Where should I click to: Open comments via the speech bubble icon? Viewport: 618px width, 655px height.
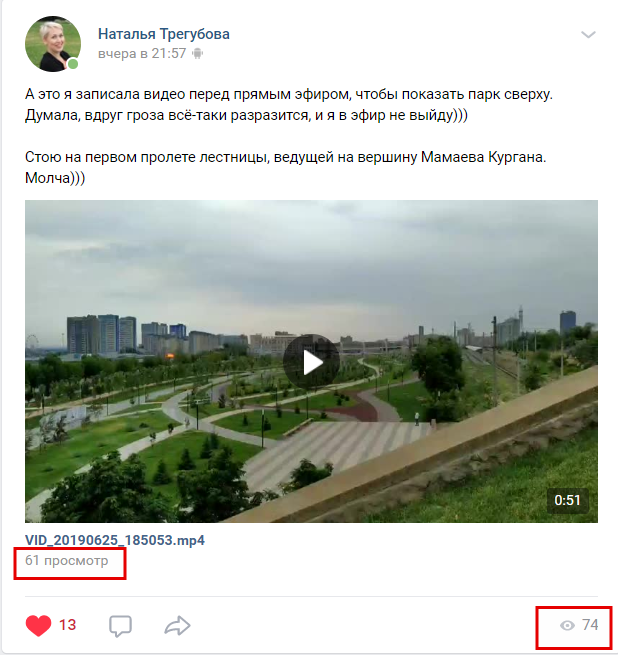coord(120,626)
